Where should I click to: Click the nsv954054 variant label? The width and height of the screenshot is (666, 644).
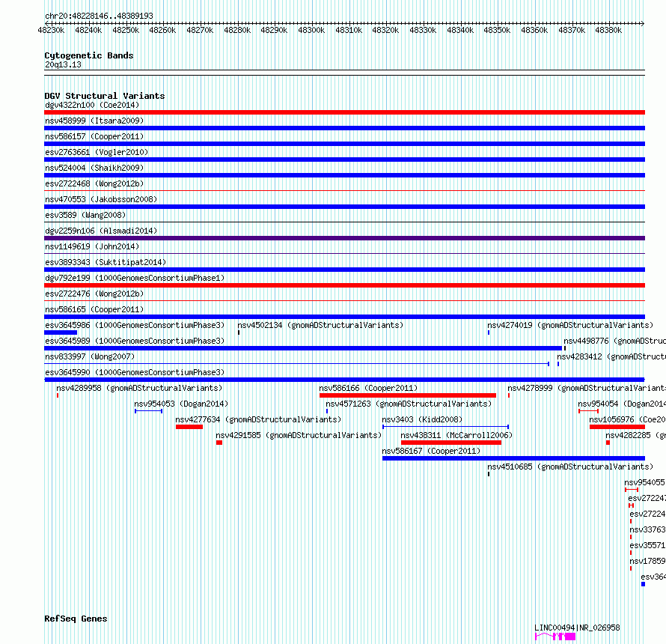[x=622, y=404]
